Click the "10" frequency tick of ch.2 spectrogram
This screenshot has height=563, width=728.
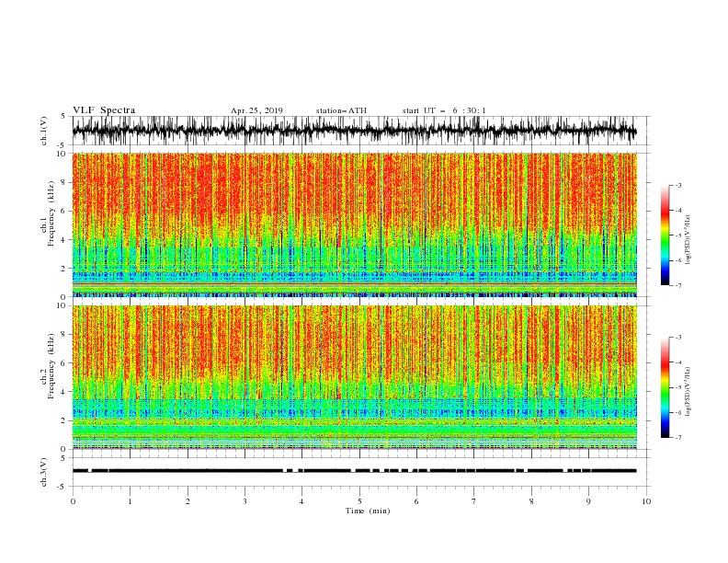tap(62, 305)
